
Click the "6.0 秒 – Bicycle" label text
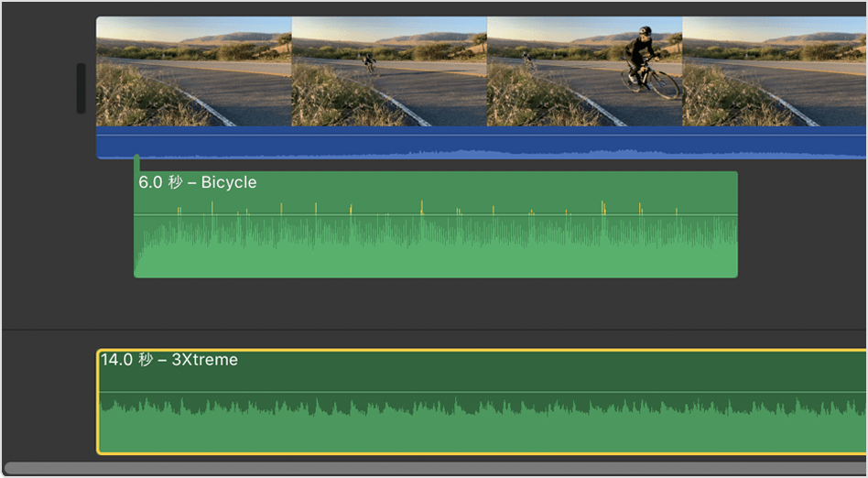tap(198, 182)
